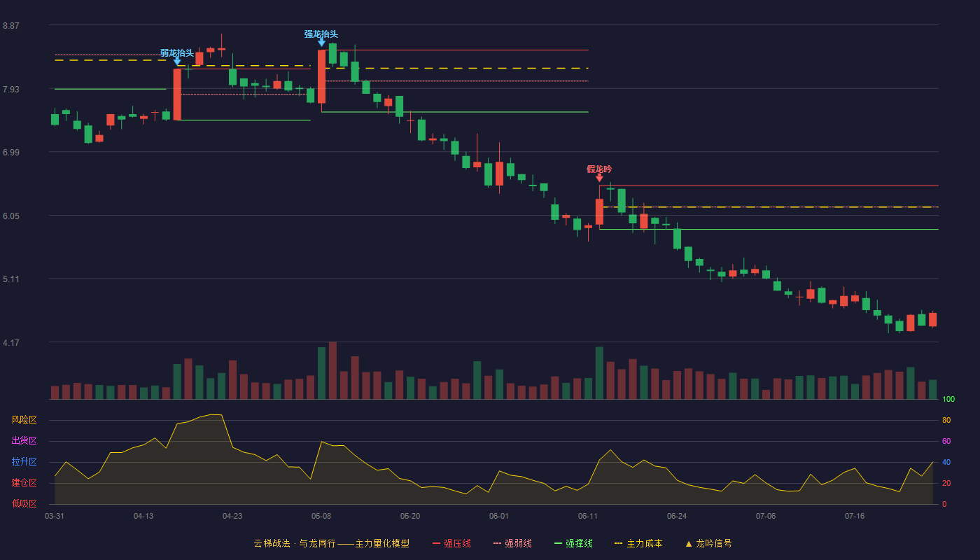Toggle the 强弱线 legend entry
This screenshot has height=560, width=980.
512,543
